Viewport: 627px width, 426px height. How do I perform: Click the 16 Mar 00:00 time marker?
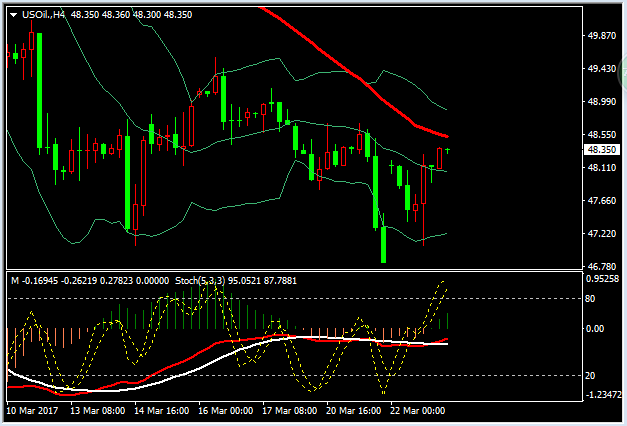tap(226, 411)
